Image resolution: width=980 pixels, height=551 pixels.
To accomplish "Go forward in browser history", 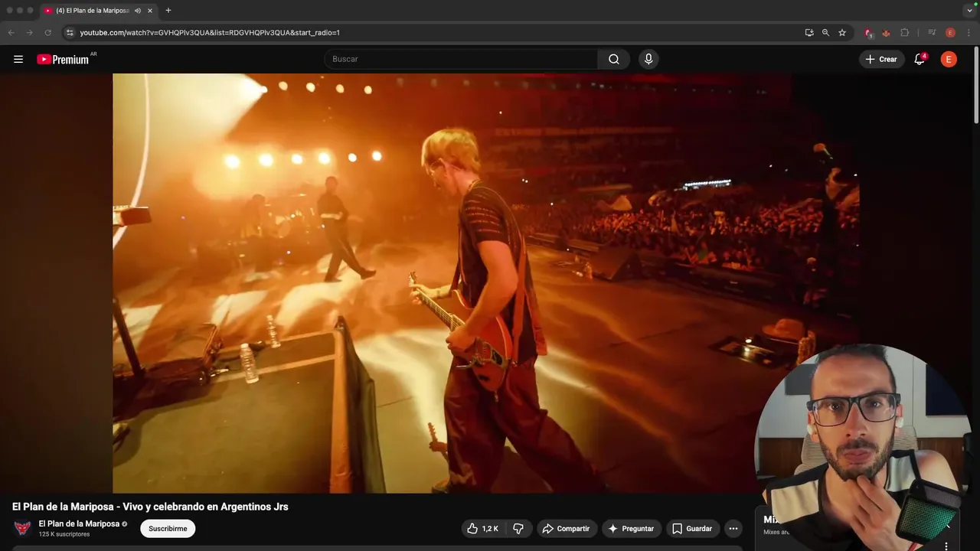I will coord(29,33).
